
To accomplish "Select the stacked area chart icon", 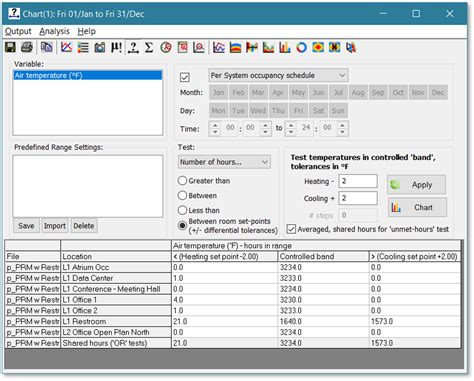I will [235, 47].
